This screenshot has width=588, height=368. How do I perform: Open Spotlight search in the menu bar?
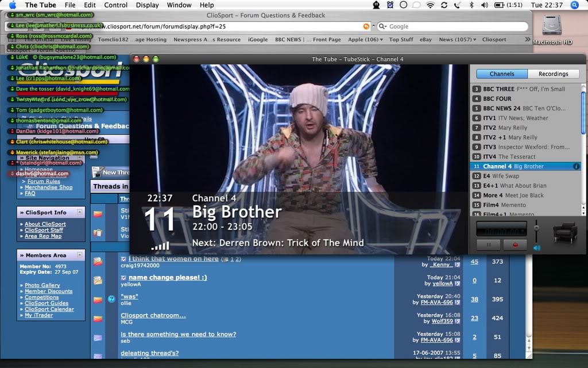click(575, 5)
